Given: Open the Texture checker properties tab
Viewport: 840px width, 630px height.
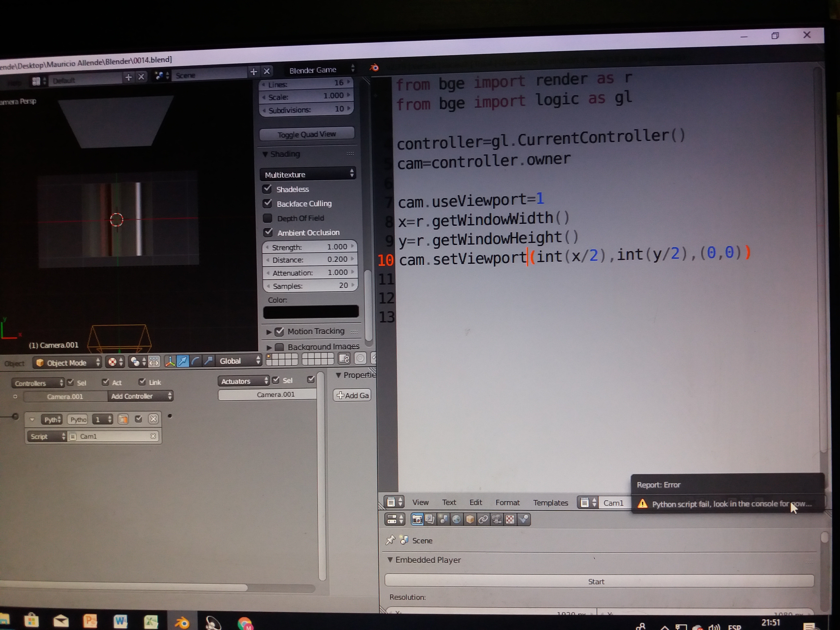Looking at the screenshot, I should coord(510,519).
